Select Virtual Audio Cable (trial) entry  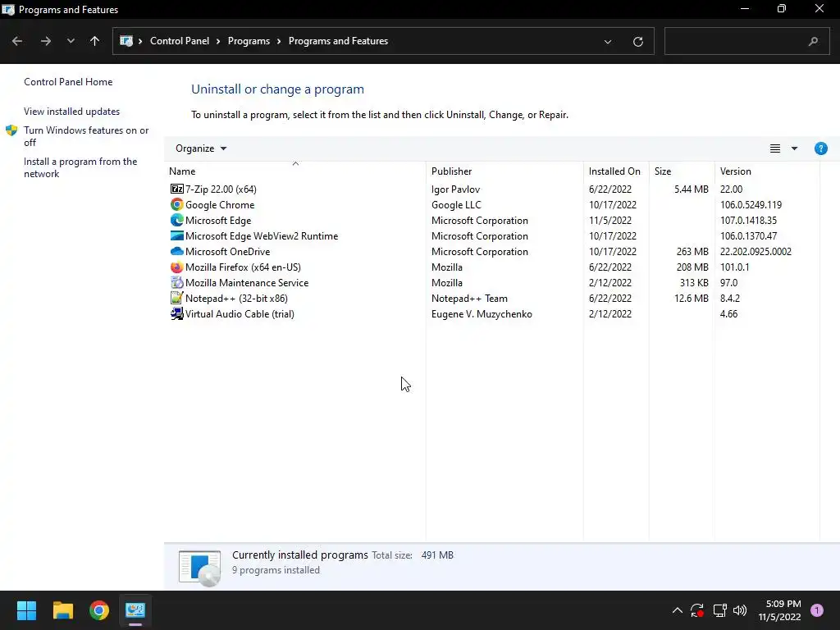(x=240, y=314)
